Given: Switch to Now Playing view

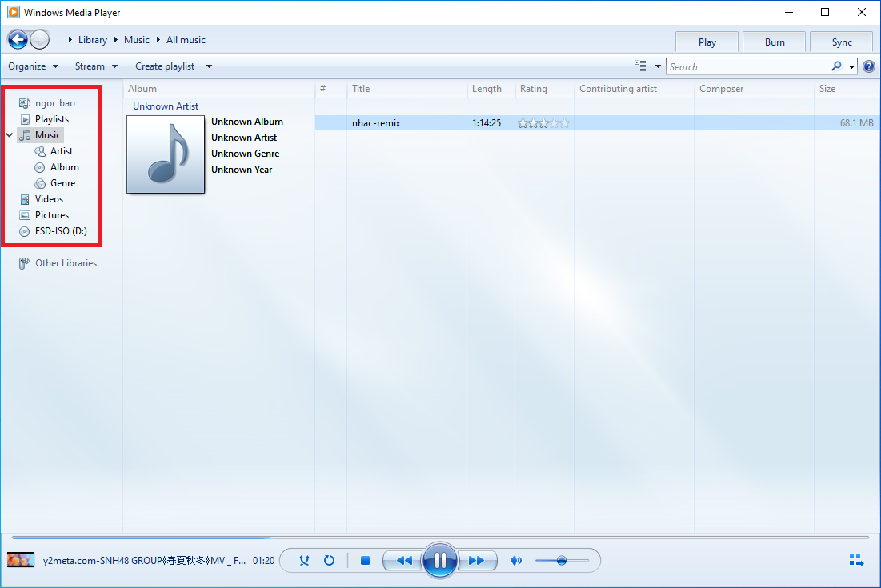Looking at the screenshot, I should (x=856, y=561).
